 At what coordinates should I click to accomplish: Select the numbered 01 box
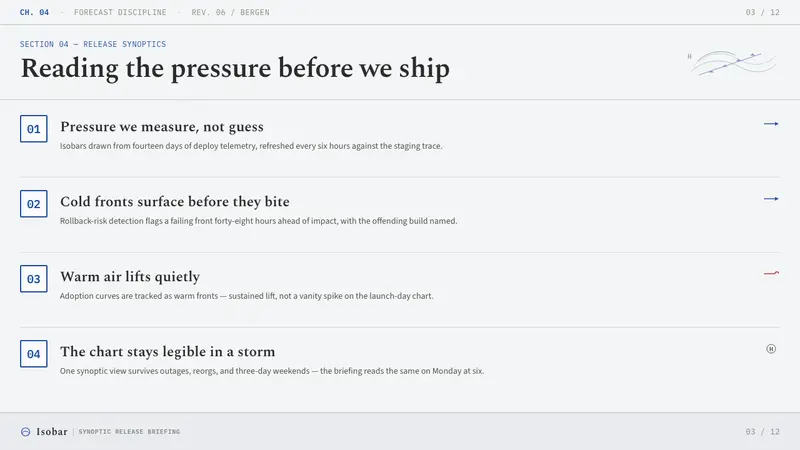point(34,129)
